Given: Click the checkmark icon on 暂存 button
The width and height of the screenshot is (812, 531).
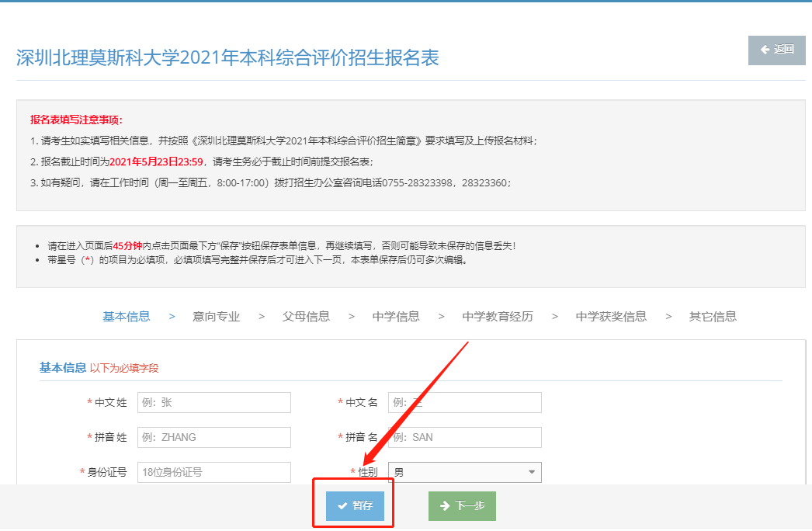Looking at the screenshot, I should [x=342, y=506].
